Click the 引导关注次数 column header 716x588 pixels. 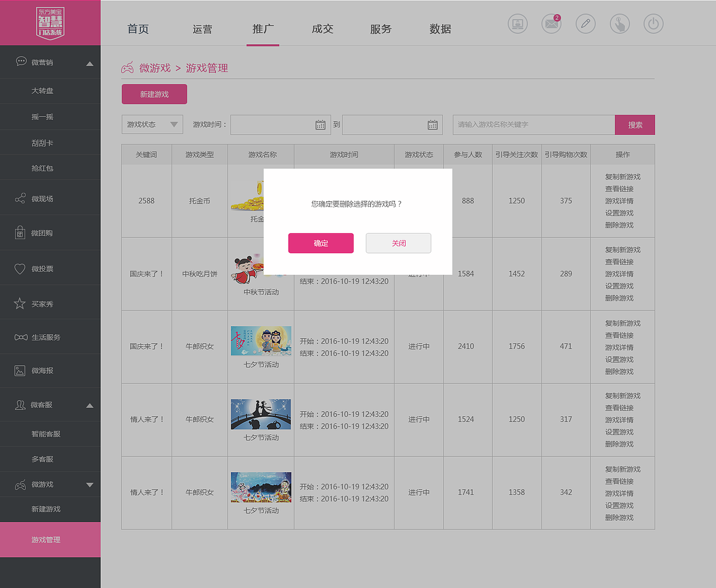click(517, 154)
